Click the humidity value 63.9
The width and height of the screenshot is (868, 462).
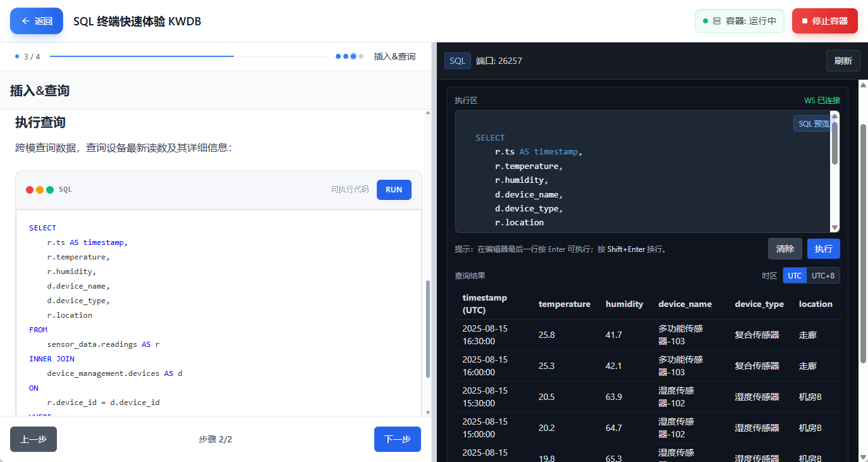point(614,397)
